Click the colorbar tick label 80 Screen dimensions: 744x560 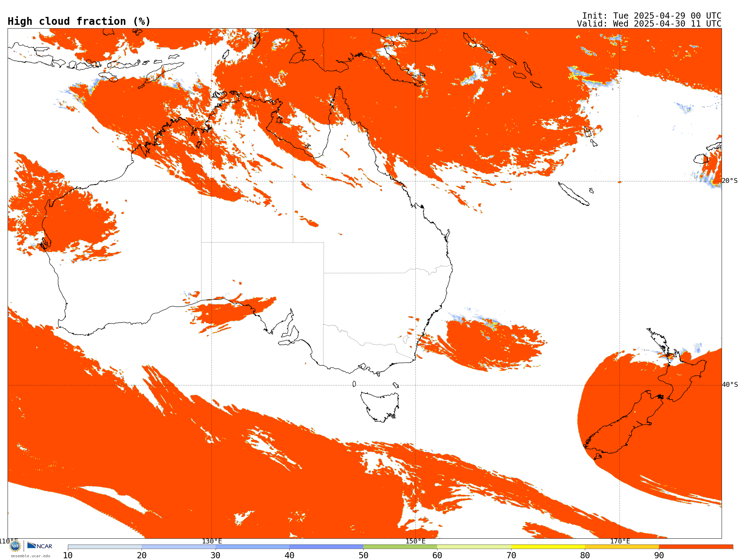(x=585, y=556)
